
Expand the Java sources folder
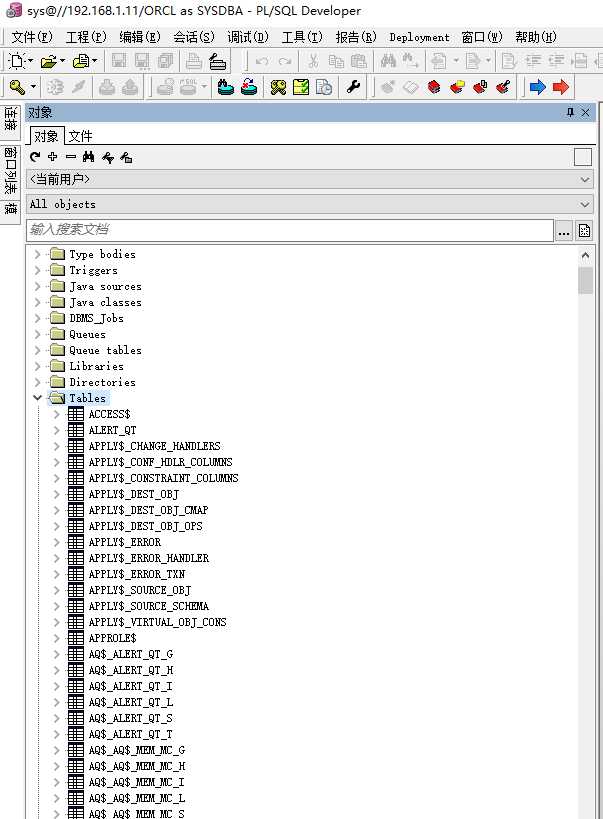pos(37,286)
